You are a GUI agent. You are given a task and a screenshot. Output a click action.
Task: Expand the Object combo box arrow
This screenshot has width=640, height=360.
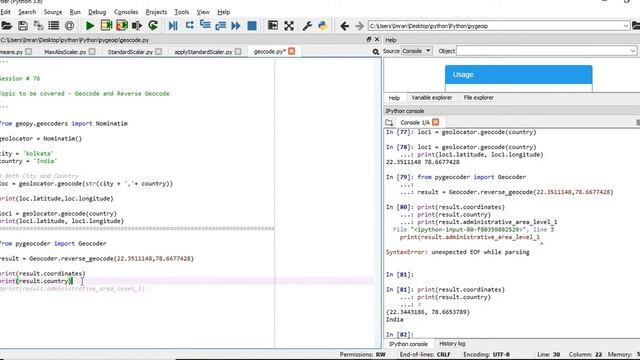(x=632, y=51)
